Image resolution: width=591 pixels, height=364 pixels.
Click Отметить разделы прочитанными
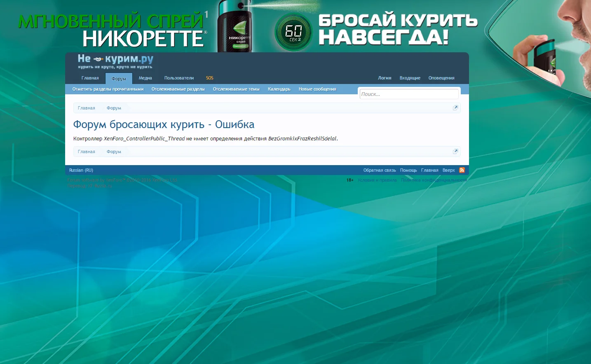[108, 89]
